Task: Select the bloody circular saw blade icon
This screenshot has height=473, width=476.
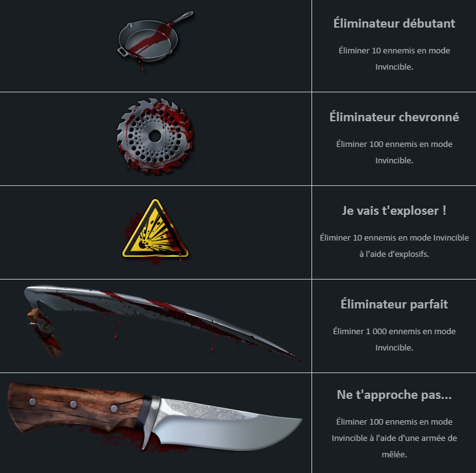Action: pyautogui.click(x=155, y=136)
